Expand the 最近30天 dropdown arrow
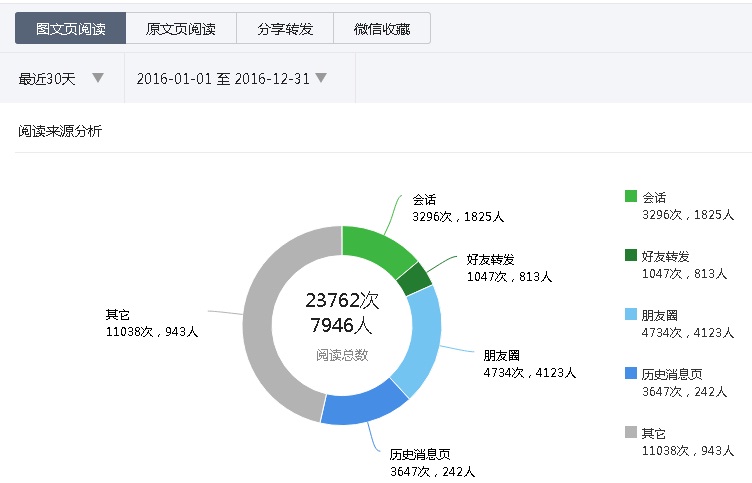 tap(98, 78)
